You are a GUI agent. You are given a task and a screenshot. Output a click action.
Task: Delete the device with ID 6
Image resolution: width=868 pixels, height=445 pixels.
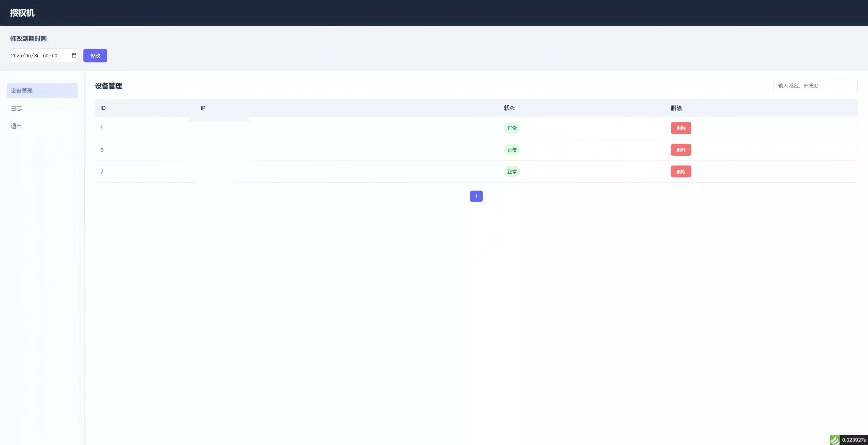[x=681, y=150]
